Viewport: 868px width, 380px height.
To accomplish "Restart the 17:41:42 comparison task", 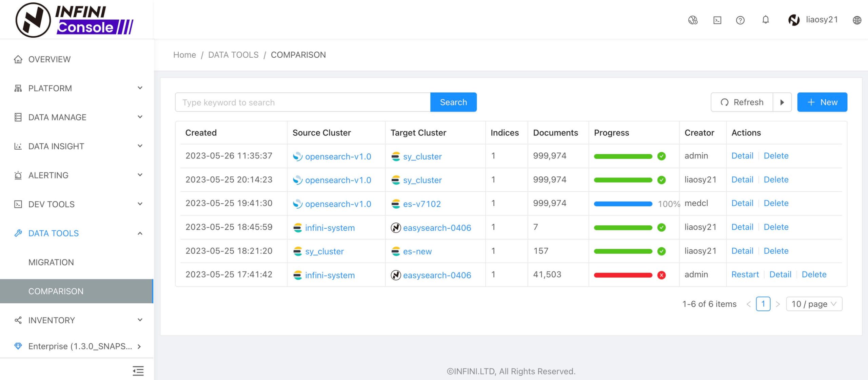I will [x=745, y=274].
